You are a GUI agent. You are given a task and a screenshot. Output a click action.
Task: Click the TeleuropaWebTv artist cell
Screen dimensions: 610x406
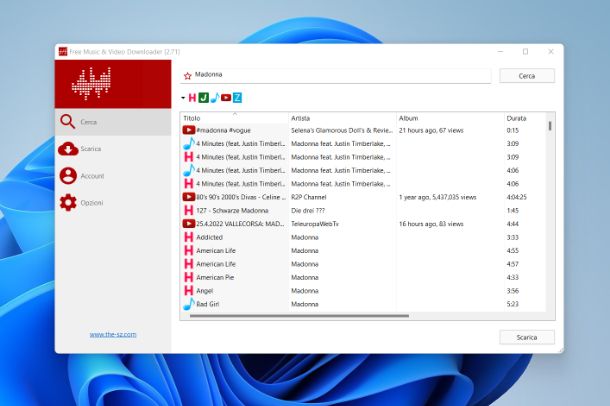click(315, 224)
